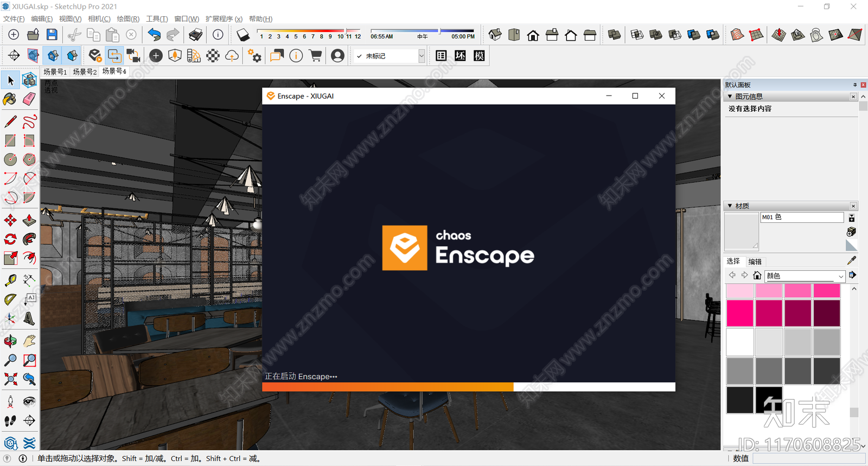Open the 文件(F) menu
This screenshot has height=466, width=868.
coord(14,18)
